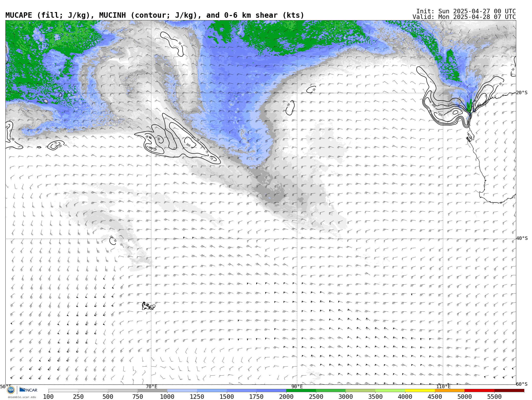Click the orange 4500–5000 colorbar swatch
Screen dimensions: 532x400
pos(450,391)
